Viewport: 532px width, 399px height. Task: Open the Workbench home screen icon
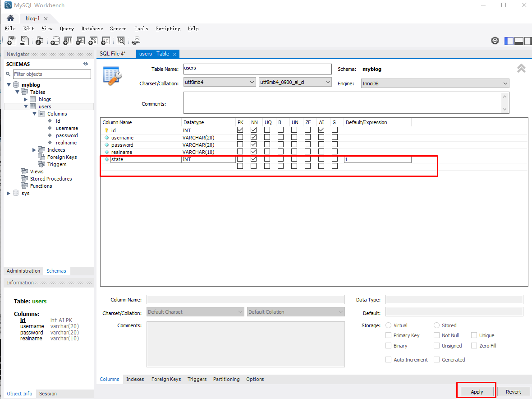tap(10, 19)
